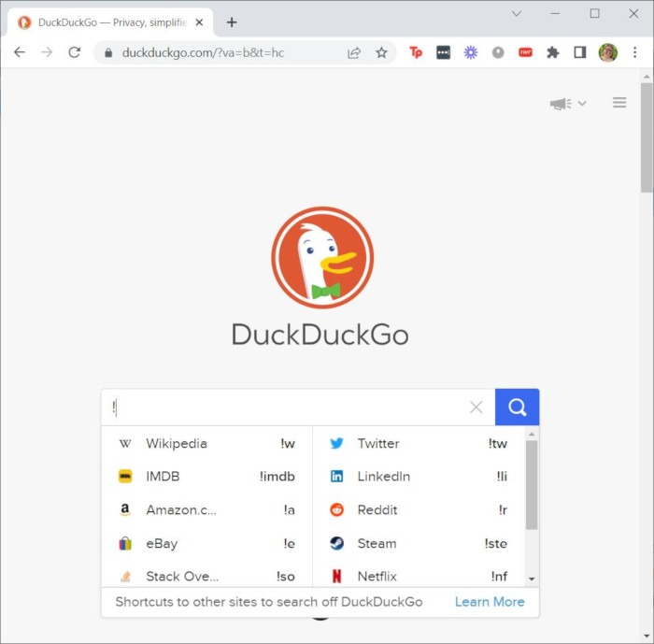654x644 pixels.
Task: Click the DuckDuckGo wordmark text
Action: [x=320, y=335]
